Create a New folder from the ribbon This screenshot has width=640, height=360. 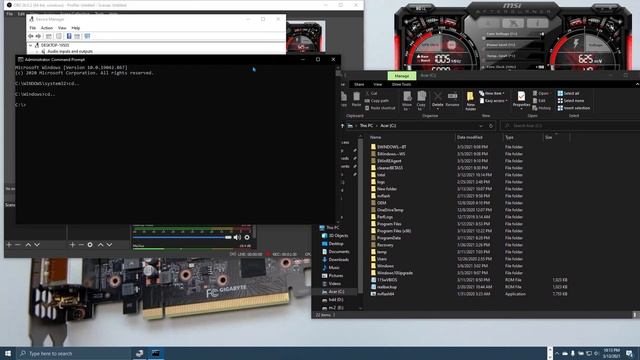(470, 100)
